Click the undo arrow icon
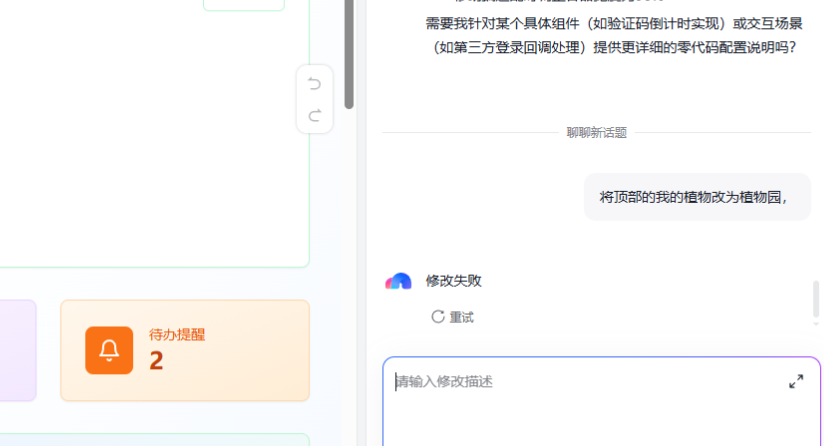The width and height of the screenshot is (824, 446). (x=315, y=83)
